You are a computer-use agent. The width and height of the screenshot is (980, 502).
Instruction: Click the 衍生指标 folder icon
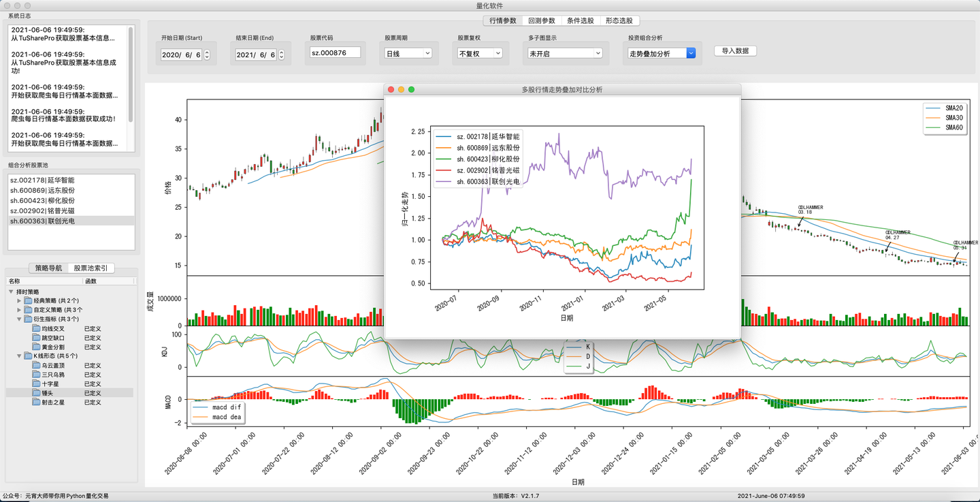pos(27,319)
